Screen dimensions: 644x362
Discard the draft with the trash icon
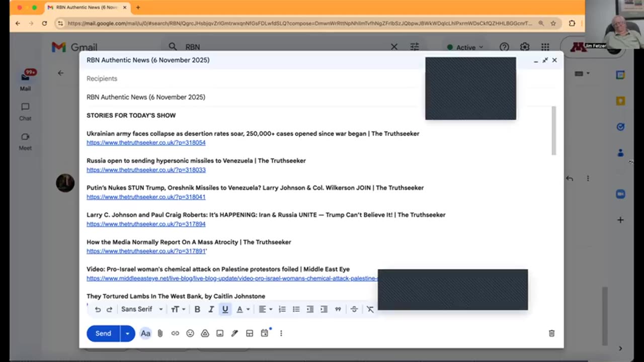[x=551, y=333]
